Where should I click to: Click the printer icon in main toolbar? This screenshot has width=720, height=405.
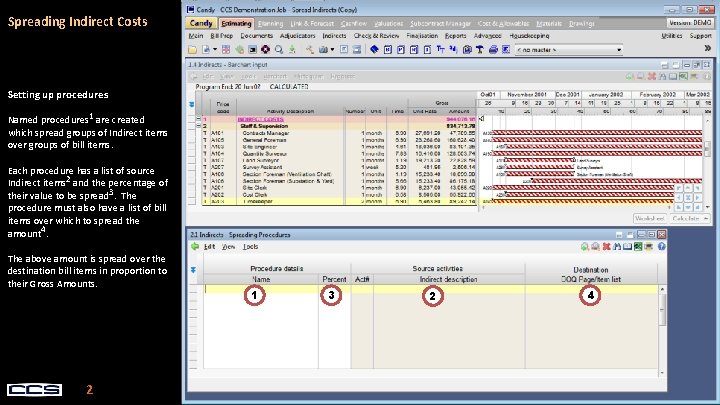493,50
